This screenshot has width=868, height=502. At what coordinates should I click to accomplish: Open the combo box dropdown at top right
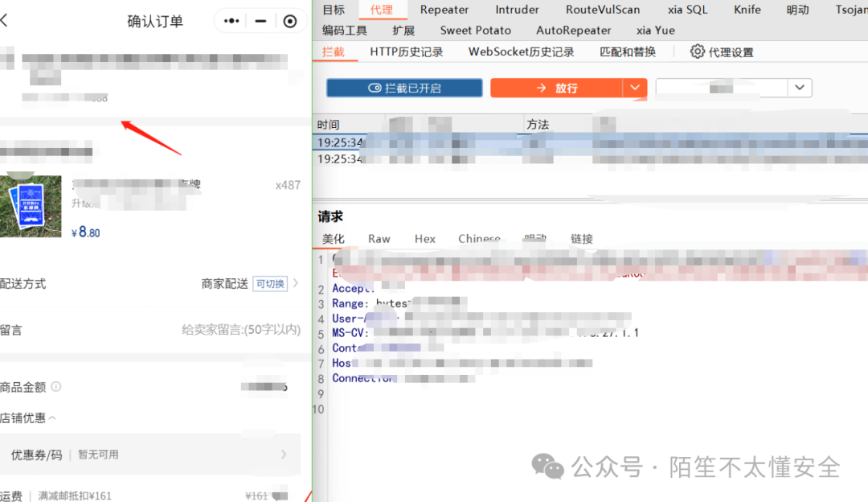tap(800, 88)
